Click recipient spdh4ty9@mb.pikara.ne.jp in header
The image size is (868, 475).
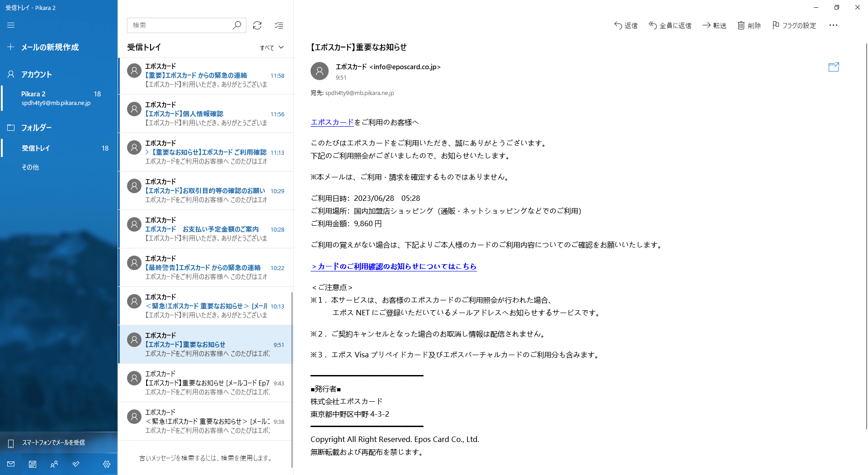pos(359,93)
